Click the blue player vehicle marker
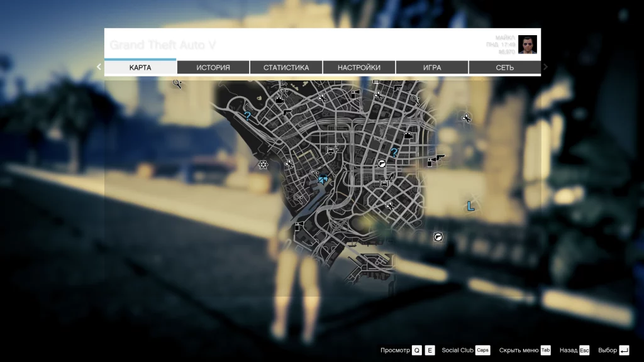 click(x=323, y=179)
